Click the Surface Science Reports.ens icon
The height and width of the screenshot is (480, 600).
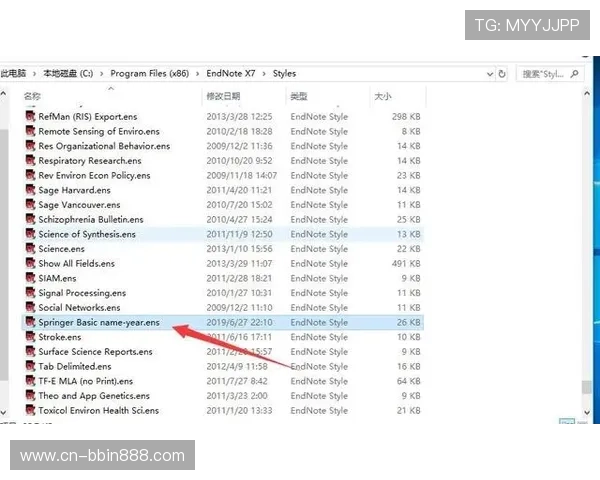pyautogui.click(x=31, y=351)
